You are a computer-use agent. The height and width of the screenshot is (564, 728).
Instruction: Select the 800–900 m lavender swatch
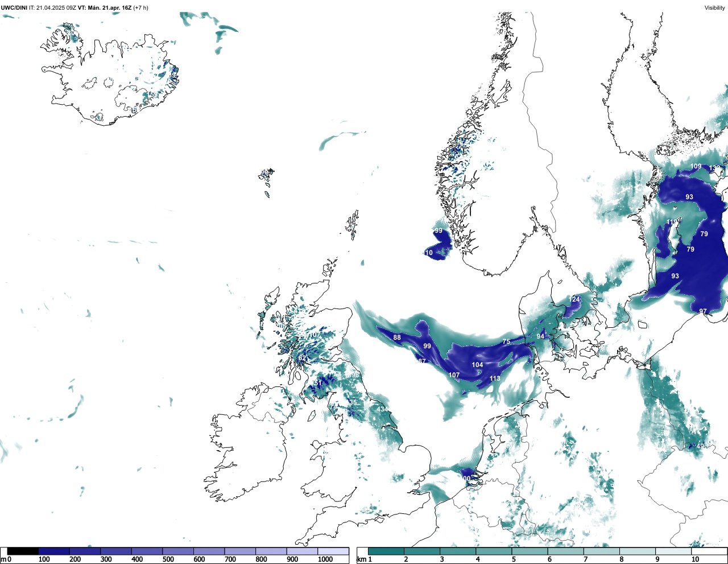tap(271, 551)
